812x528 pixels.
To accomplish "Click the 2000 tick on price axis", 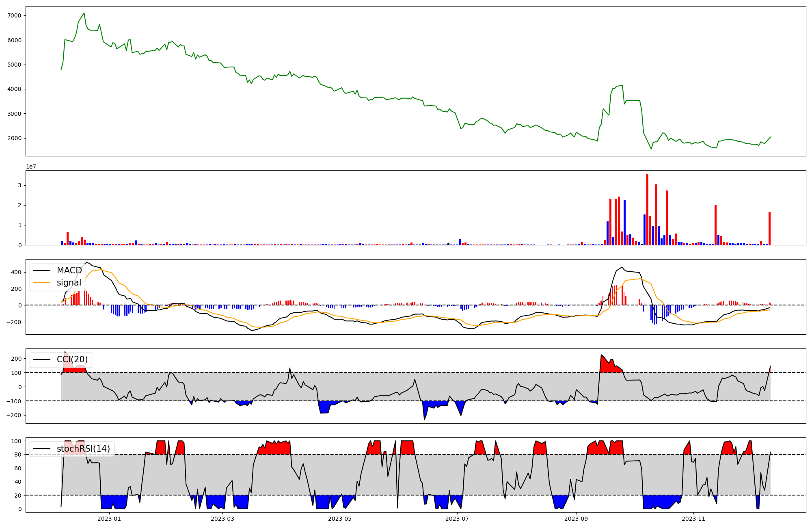I will pyautogui.click(x=14, y=138).
